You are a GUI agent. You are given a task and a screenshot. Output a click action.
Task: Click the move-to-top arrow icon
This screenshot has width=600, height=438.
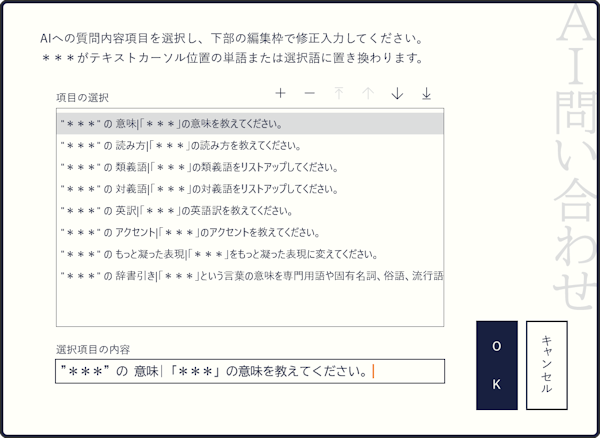point(338,93)
